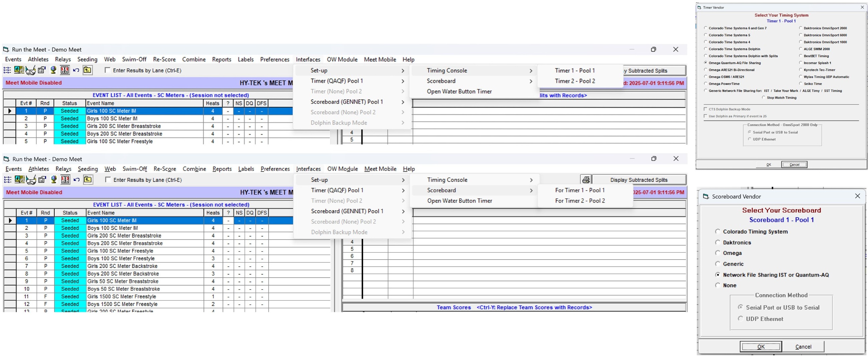868x357 pixels.
Task: Select Colorado Time Systems 6 and Gen 7
Action: [x=705, y=28]
